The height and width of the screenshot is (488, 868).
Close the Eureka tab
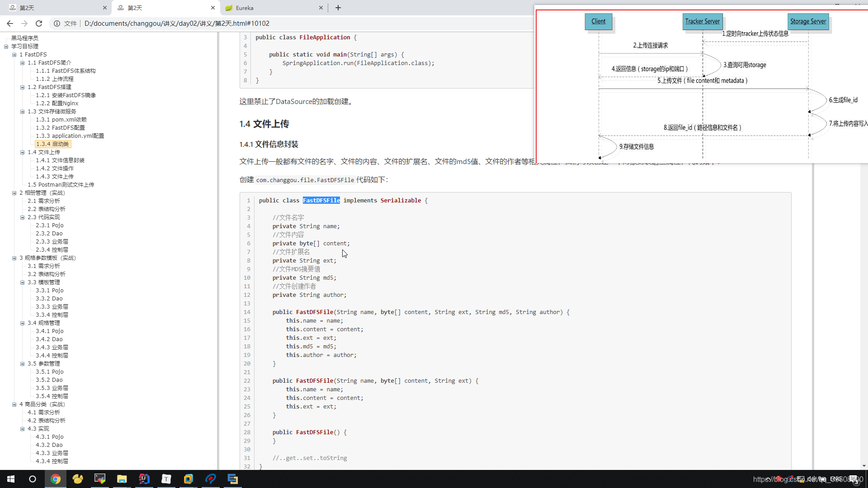tap(321, 8)
